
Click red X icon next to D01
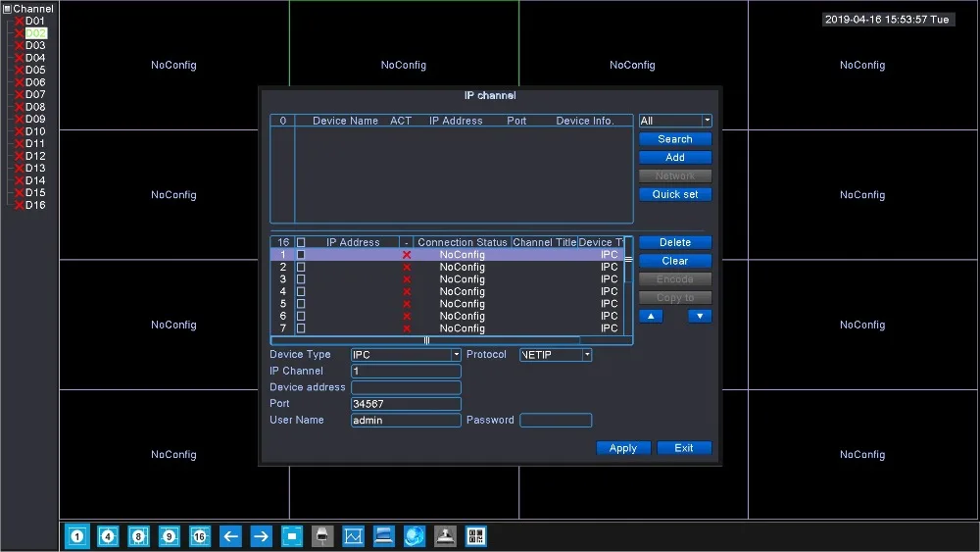pos(20,22)
